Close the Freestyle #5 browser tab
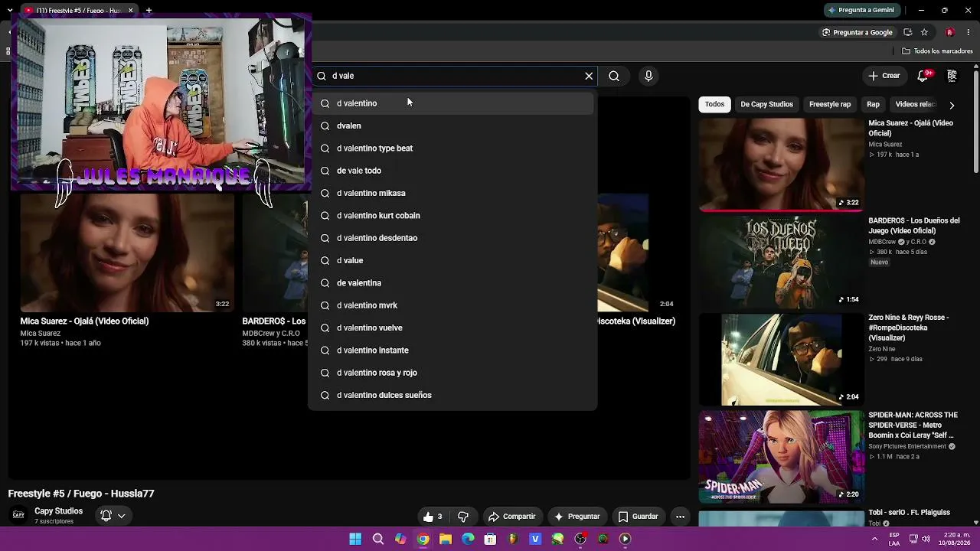Viewport: 980px width, 551px height. pyautogui.click(x=131, y=10)
